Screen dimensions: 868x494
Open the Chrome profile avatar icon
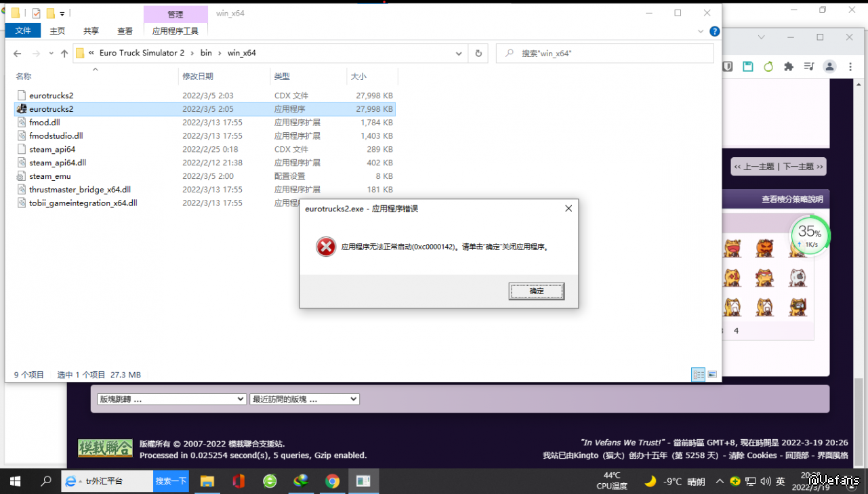(829, 66)
